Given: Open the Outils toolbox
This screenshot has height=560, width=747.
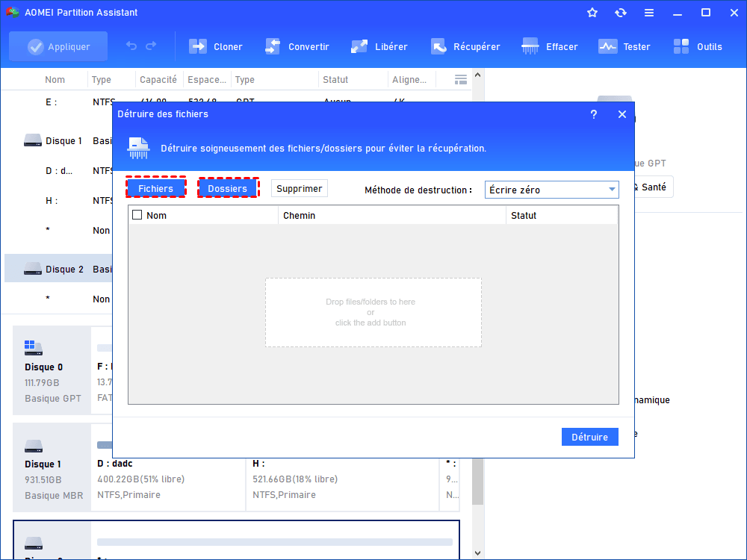Looking at the screenshot, I should 681,46.
